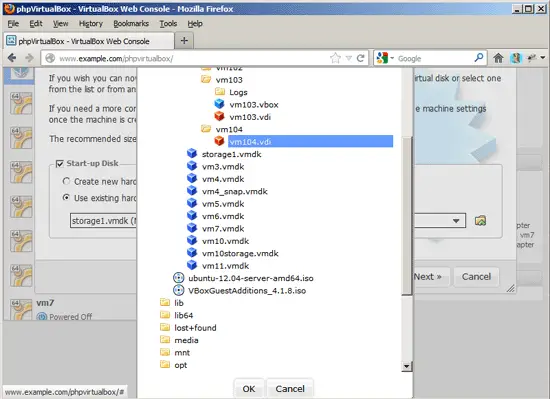The height and width of the screenshot is (399, 550).
Task: Select Create new hard disk radio button
Action: coord(66,181)
